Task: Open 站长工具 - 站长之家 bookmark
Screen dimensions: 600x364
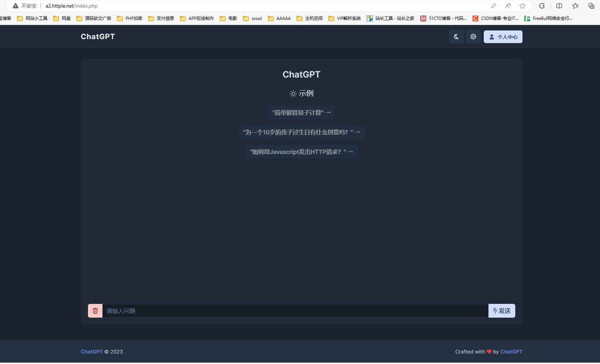Action: click(391, 18)
